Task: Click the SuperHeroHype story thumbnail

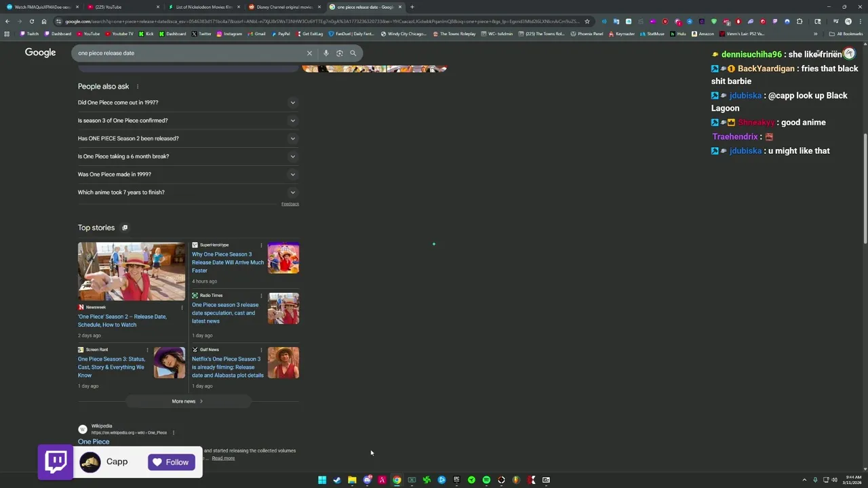Action: [283, 258]
